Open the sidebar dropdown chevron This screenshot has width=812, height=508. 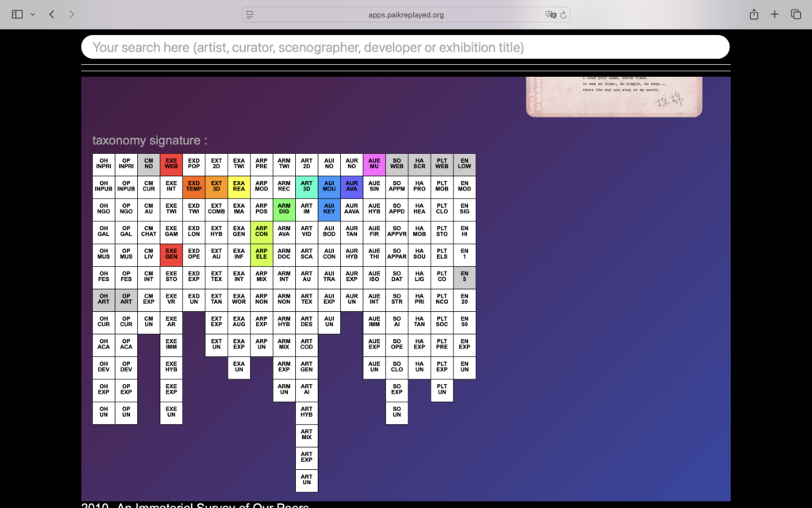pos(33,14)
